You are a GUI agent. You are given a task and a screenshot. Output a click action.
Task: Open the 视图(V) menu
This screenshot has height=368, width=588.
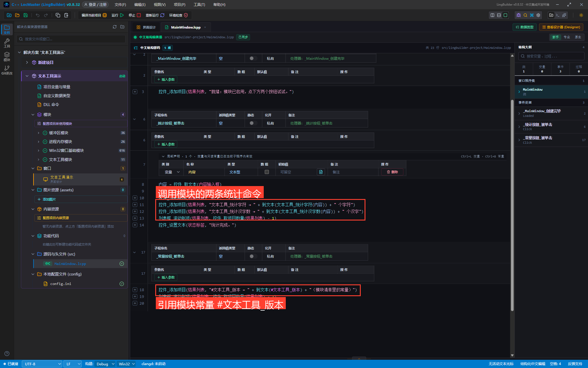160,5
